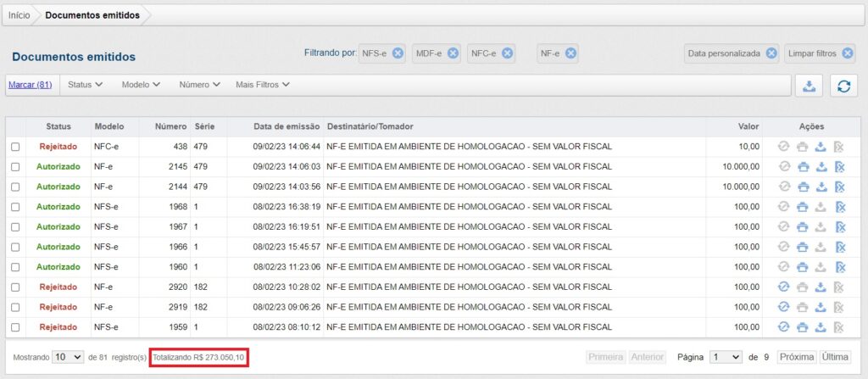
Task: Check the row for NFS-e 1967
Action: coord(15,228)
